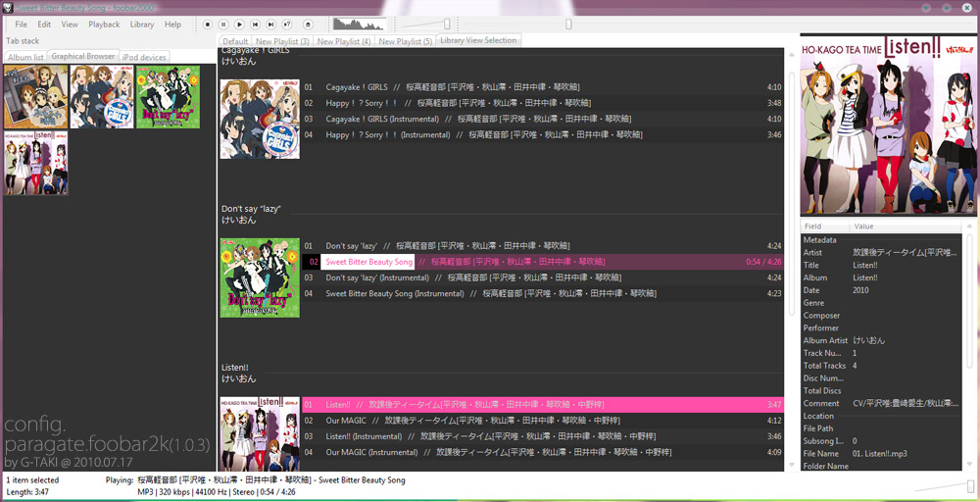Screen dimensions: 980x502
Task: Click the Comment row in properties
Action: 881,403
